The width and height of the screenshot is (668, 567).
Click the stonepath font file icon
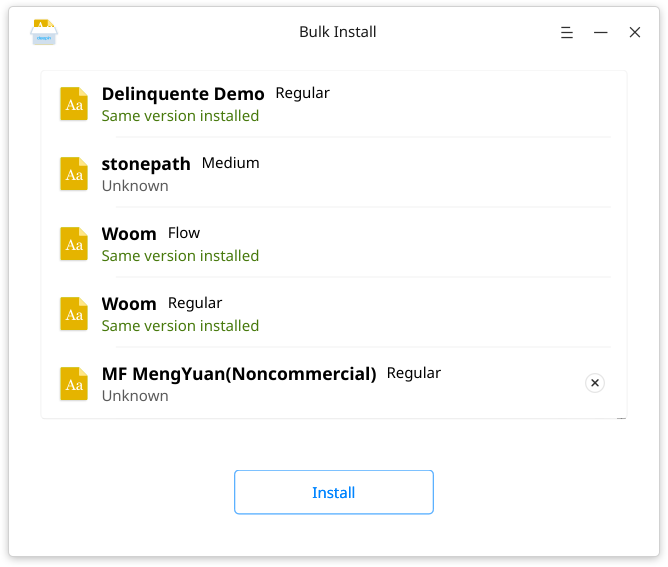pyautogui.click(x=74, y=174)
